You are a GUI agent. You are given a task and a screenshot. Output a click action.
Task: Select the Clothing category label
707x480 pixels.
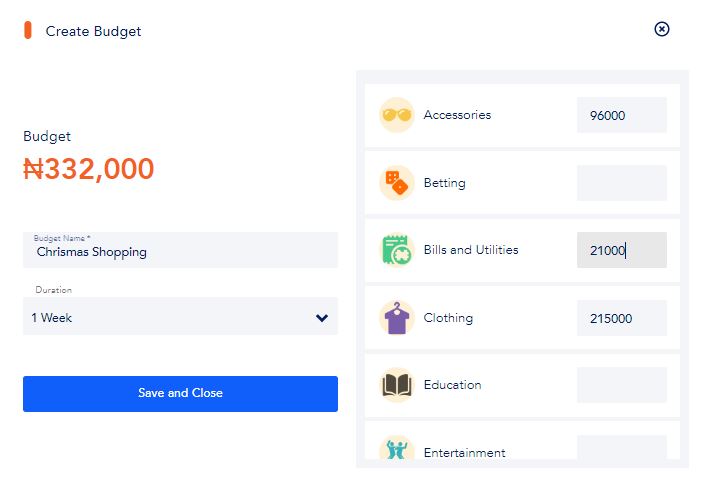448,318
